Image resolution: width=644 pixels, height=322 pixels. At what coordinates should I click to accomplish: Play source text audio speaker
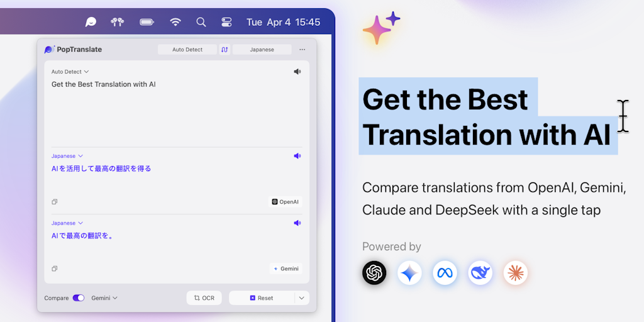[x=297, y=72]
